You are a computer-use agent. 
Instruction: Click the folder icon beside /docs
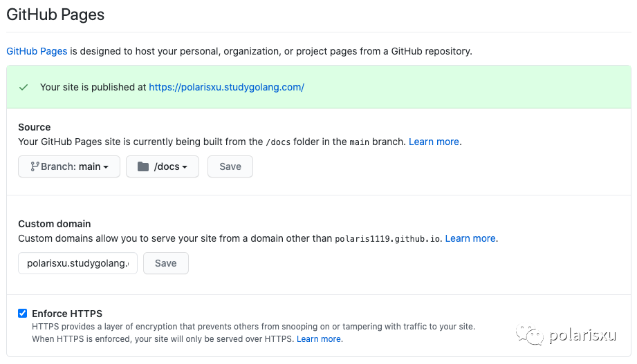coord(143,166)
